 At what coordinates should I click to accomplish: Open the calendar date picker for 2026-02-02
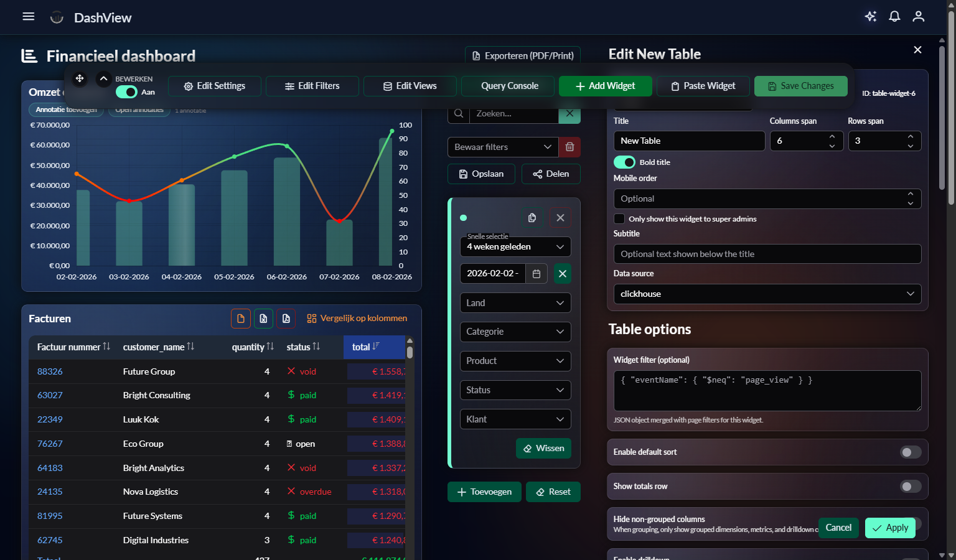pos(536,273)
